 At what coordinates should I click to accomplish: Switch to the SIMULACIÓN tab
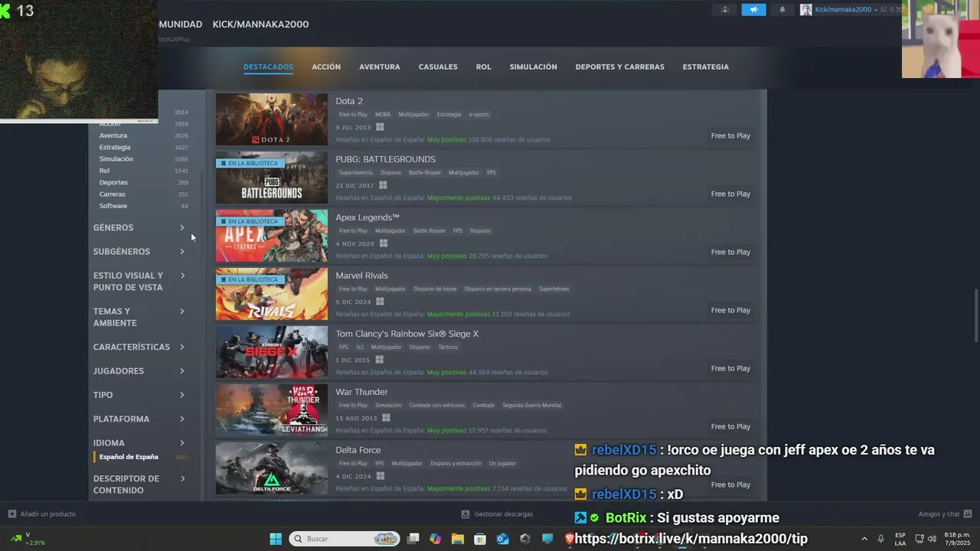pos(534,67)
